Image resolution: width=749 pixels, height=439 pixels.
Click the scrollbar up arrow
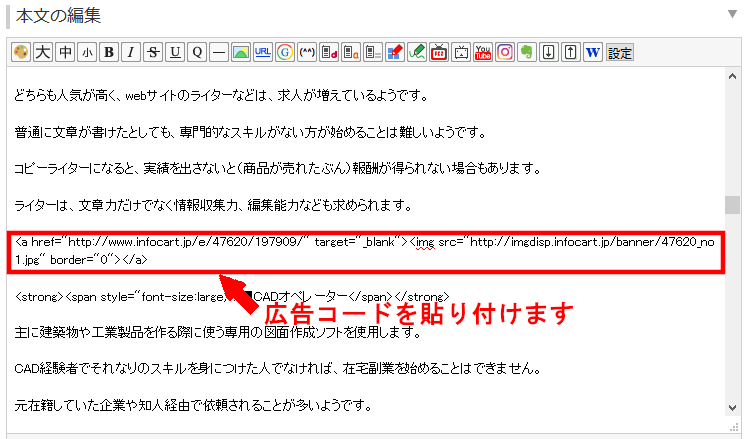tap(732, 76)
